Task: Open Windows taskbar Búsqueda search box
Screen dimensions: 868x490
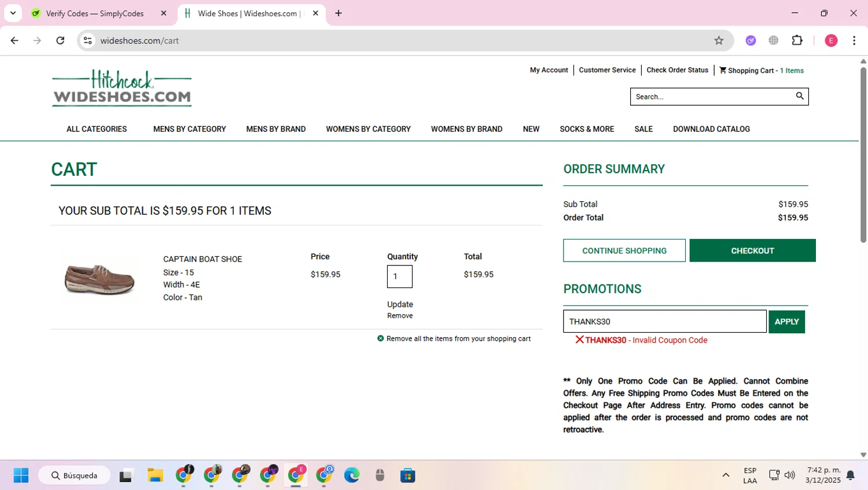Action: coord(74,476)
